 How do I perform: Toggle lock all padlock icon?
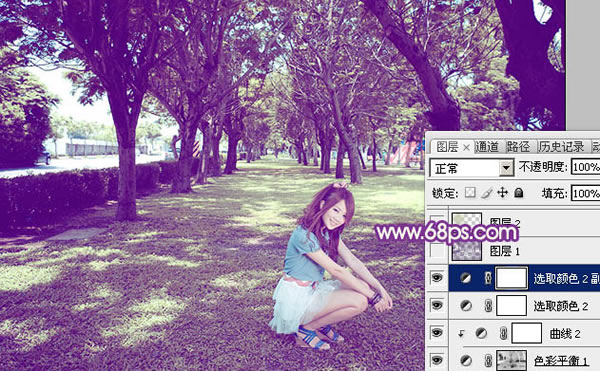[x=519, y=192]
